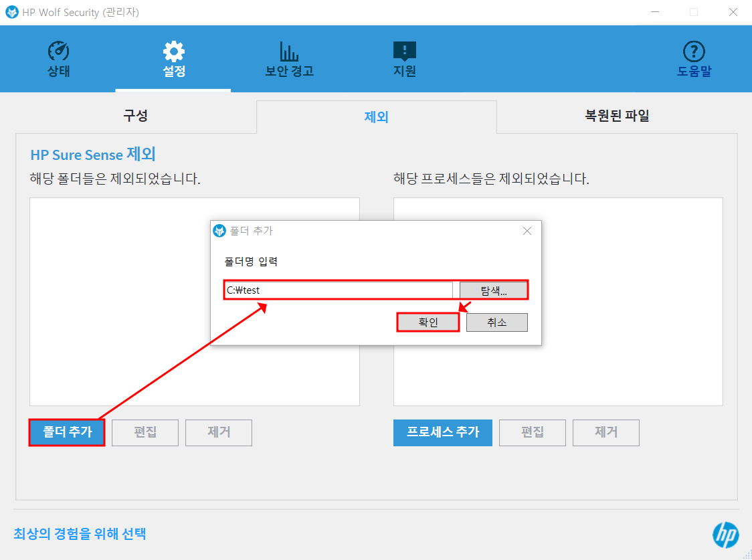The width and height of the screenshot is (752, 560).
Task: Click the 폴더명 입력 label
Action: 251,262
